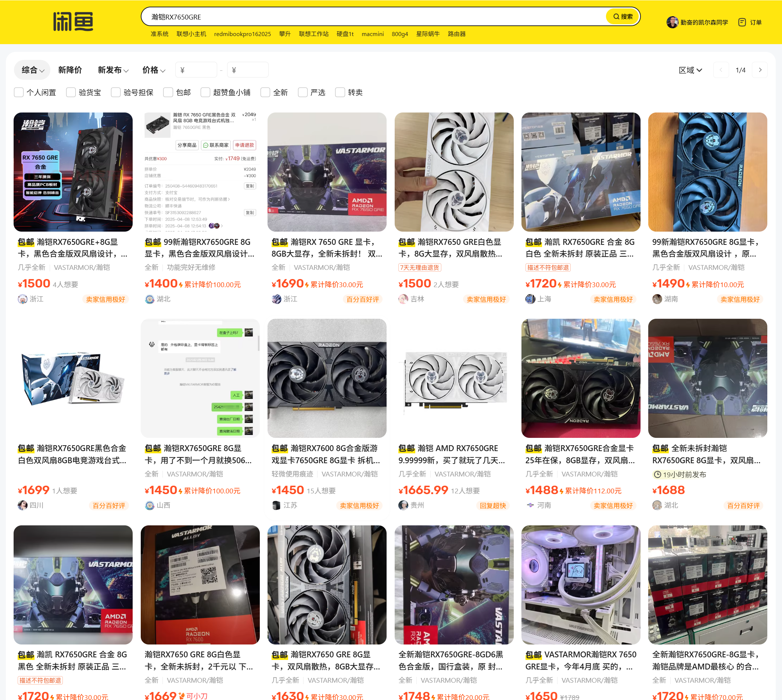Click the clock icon beside 19小时前发布
The height and width of the screenshot is (700, 782).
tap(657, 475)
